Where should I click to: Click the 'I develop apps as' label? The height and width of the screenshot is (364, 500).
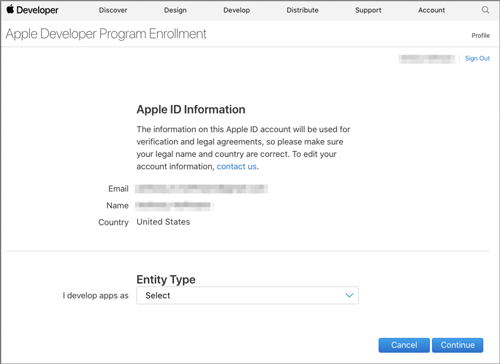96,296
